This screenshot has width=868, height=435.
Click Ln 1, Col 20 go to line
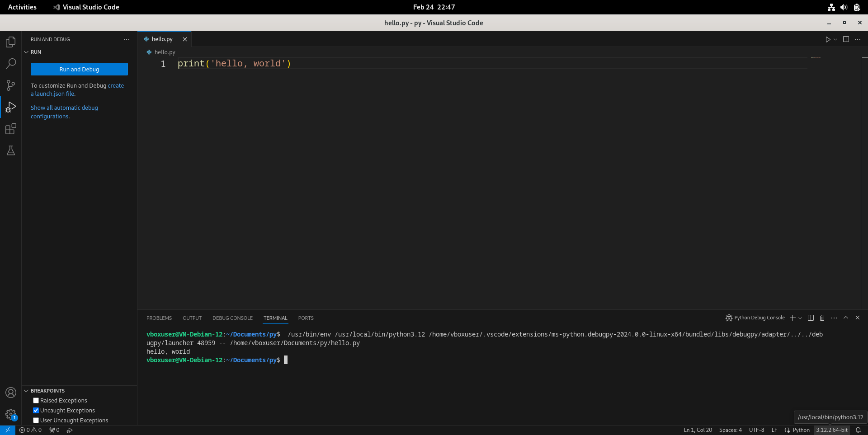coord(698,430)
